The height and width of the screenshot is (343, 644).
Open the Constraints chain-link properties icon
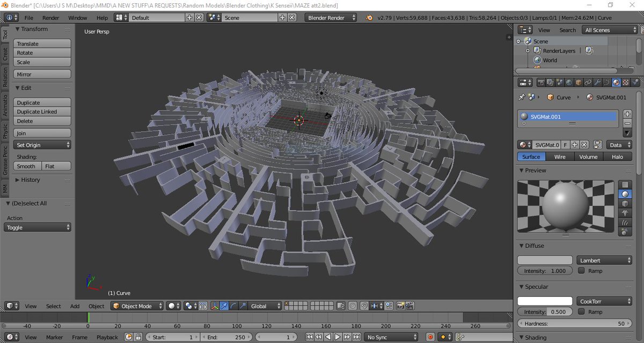pos(588,83)
